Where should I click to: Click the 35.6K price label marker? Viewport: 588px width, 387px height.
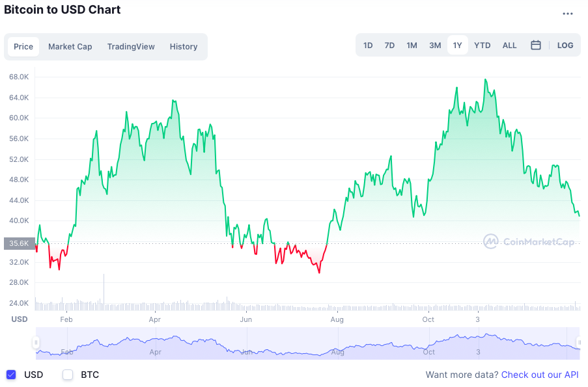pos(20,243)
